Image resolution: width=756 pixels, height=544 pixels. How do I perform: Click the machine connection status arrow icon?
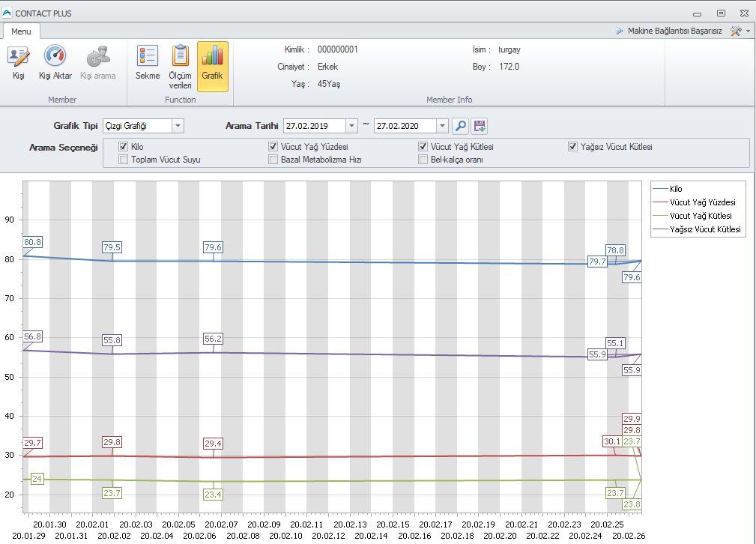[x=619, y=31]
